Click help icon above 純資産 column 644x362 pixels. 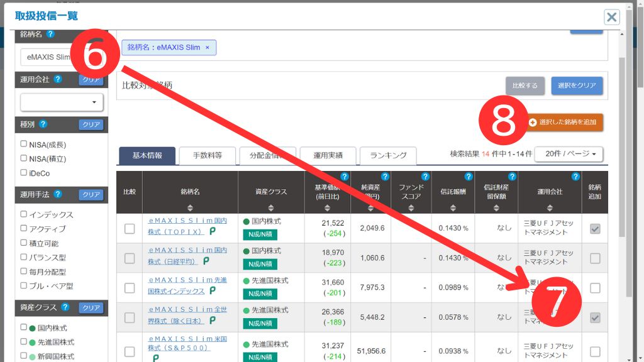[384, 177]
